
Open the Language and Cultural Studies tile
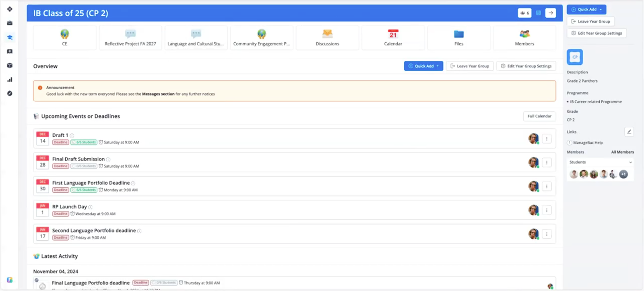point(196,38)
